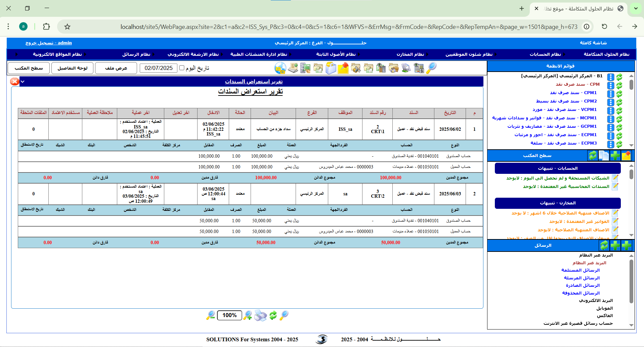Click scroll down arrow of voucher list
Viewport: 644px width, 347px height.
tap(631, 145)
